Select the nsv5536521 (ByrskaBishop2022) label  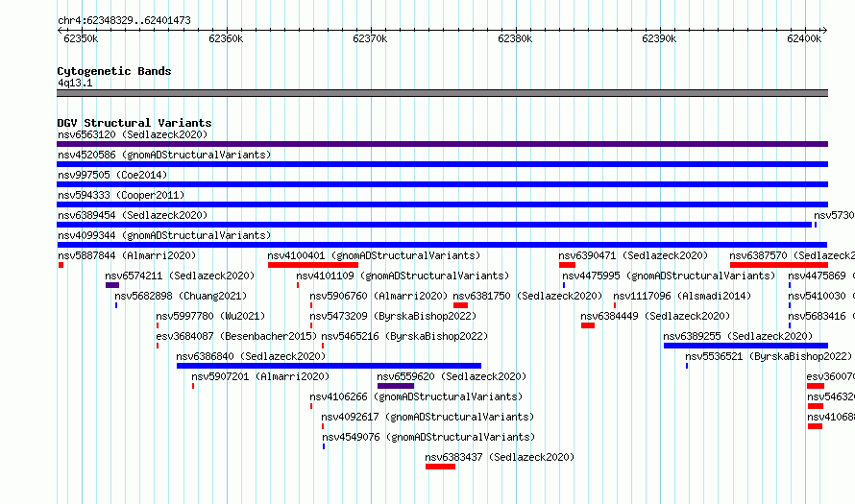[769, 356]
